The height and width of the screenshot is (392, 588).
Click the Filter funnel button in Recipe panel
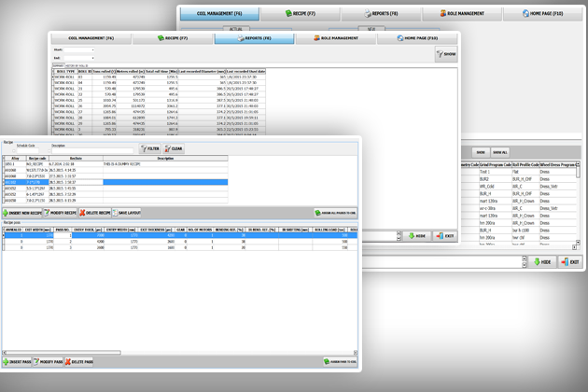[149, 148]
